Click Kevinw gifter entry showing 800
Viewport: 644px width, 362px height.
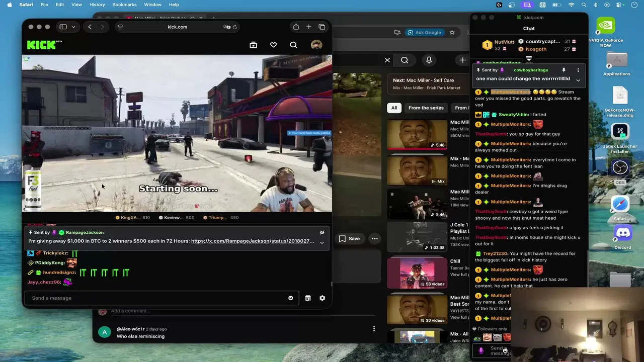click(x=177, y=218)
